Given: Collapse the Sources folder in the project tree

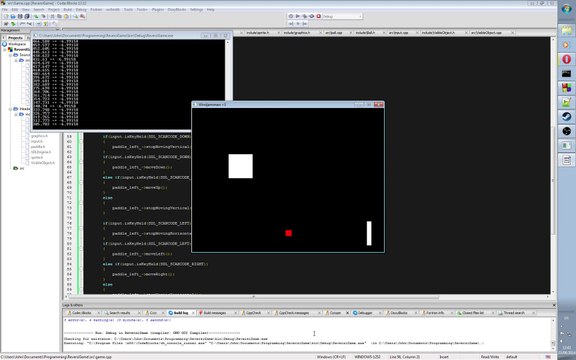Looking at the screenshot, I should [x=11, y=55].
